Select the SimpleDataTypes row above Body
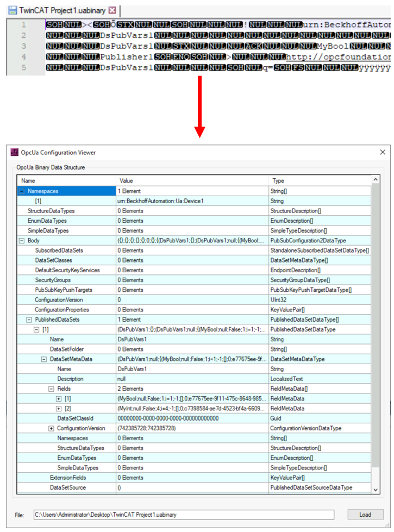394x532 pixels. point(194,231)
